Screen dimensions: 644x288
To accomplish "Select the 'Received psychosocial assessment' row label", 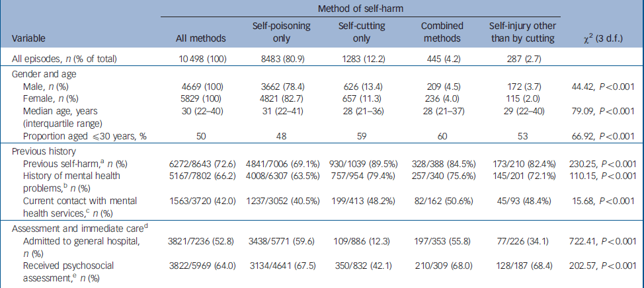I will click(61, 266).
